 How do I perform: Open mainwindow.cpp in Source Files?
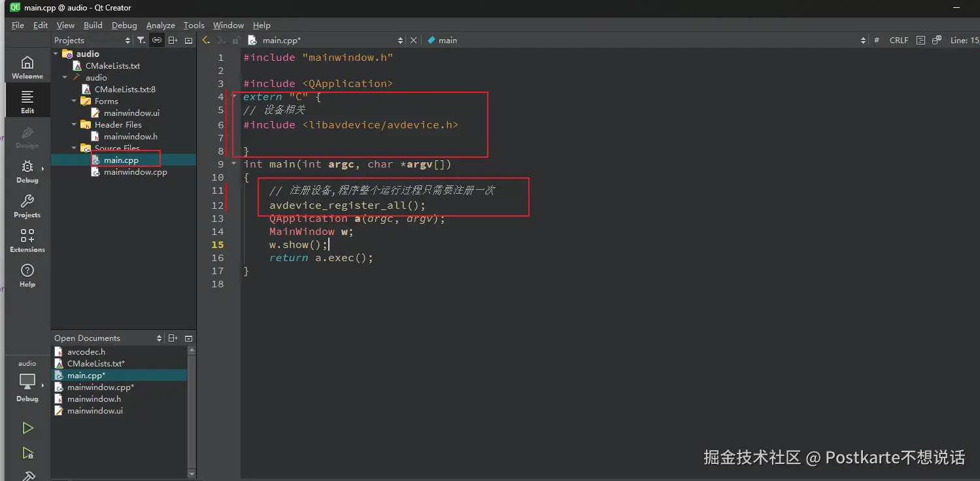(x=135, y=172)
